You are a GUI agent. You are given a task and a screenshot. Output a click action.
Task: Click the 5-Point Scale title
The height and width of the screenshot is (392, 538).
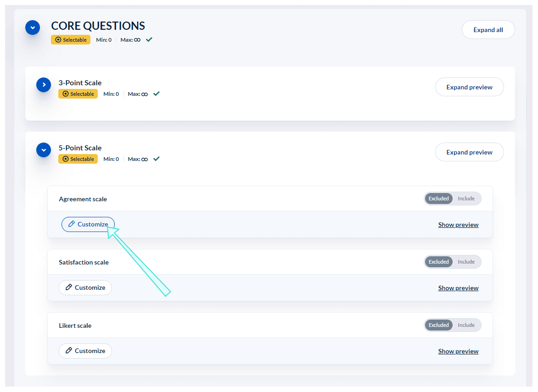coord(80,148)
